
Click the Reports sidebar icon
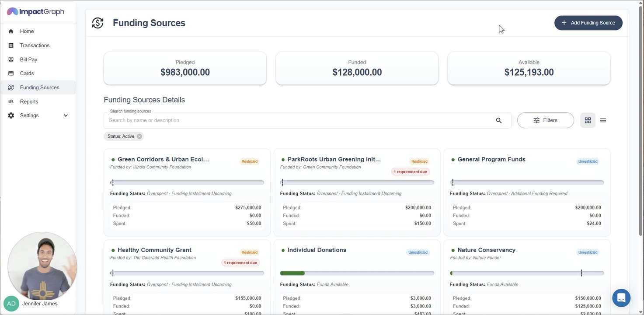(x=11, y=101)
